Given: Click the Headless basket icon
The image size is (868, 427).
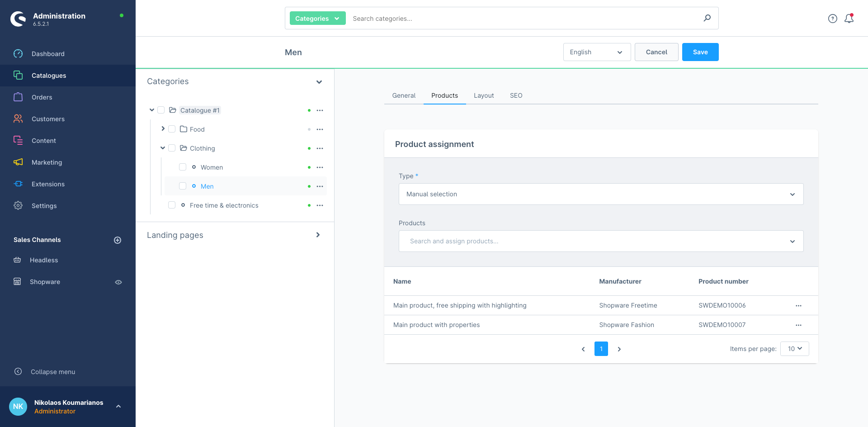Looking at the screenshot, I should pos(17,260).
